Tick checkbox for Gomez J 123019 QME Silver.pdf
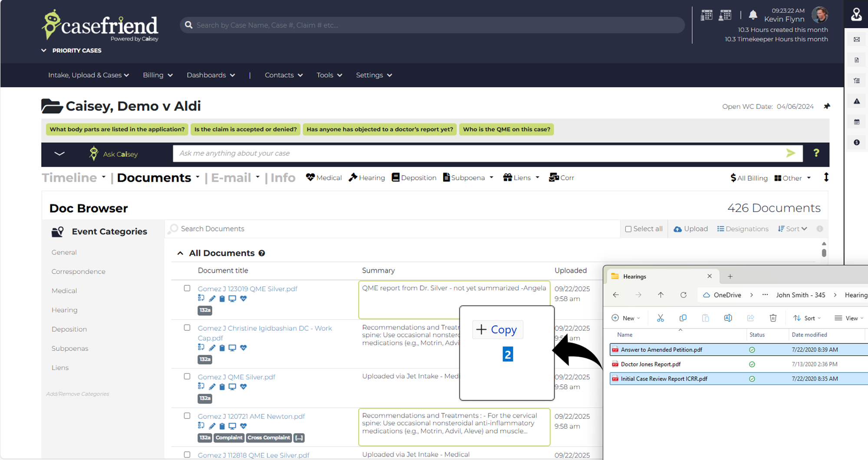Screen dimensions: 868x460 (187, 288)
